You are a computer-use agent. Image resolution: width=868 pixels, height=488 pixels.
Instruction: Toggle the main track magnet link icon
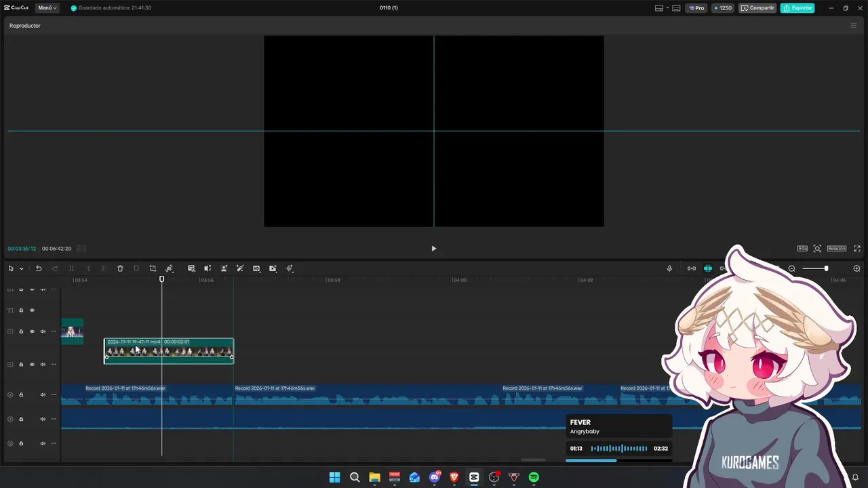pos(691,268)
